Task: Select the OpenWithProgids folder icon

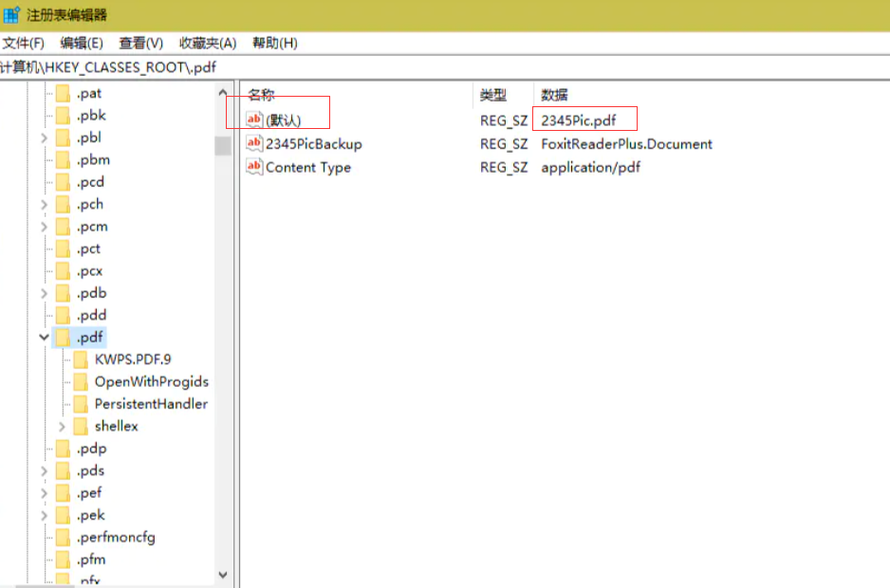Action: click(82, 381)
